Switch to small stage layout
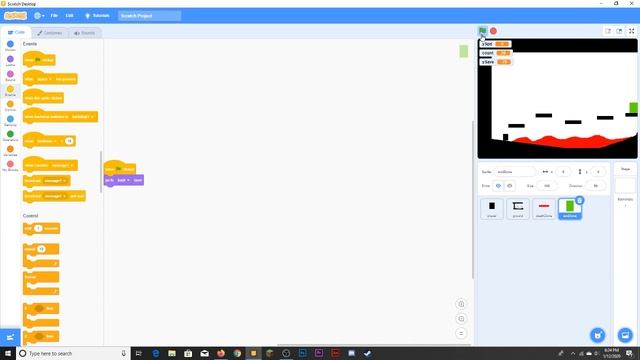The height and width of the screenshot is (360, 640). [x=608, y=31]
